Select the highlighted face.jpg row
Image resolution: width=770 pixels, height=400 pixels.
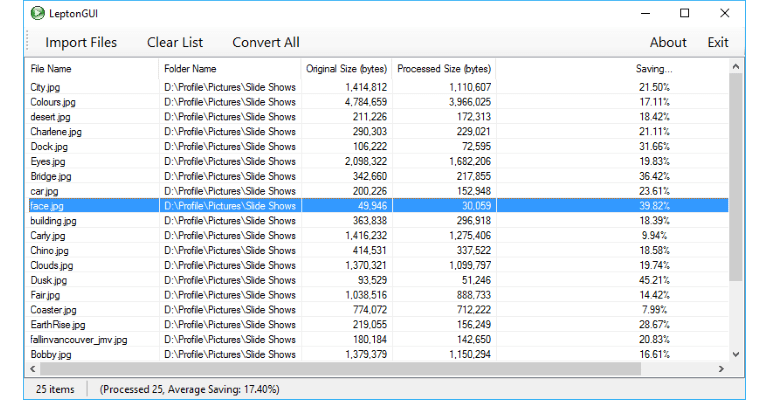[47, 206]
